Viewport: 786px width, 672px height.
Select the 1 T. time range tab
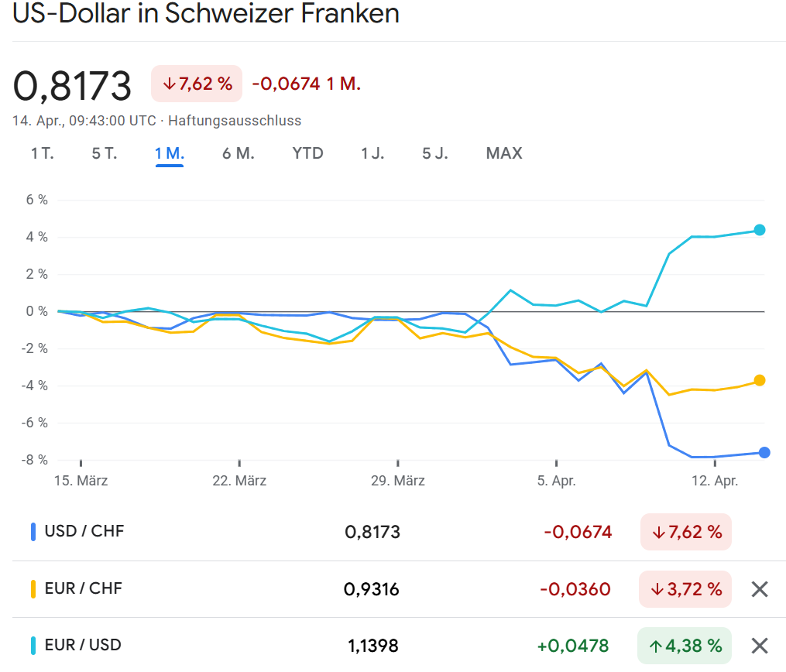point(43,153)
